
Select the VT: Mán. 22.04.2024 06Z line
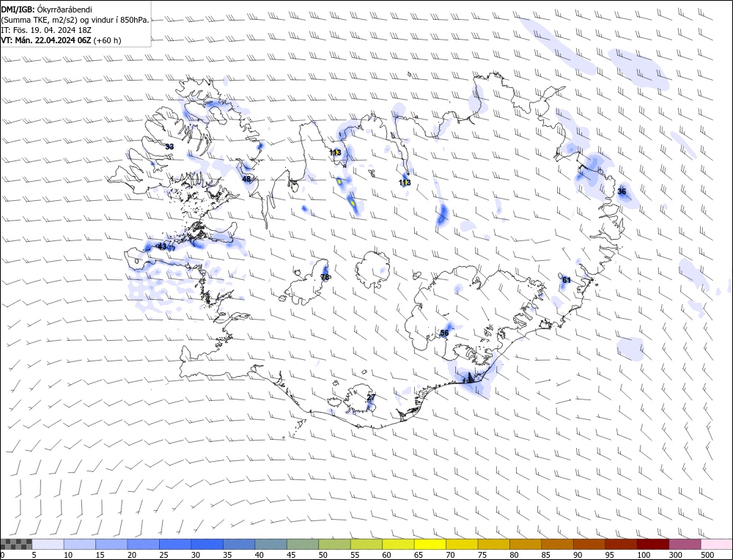pyautogui.click(x=61, y=40)
